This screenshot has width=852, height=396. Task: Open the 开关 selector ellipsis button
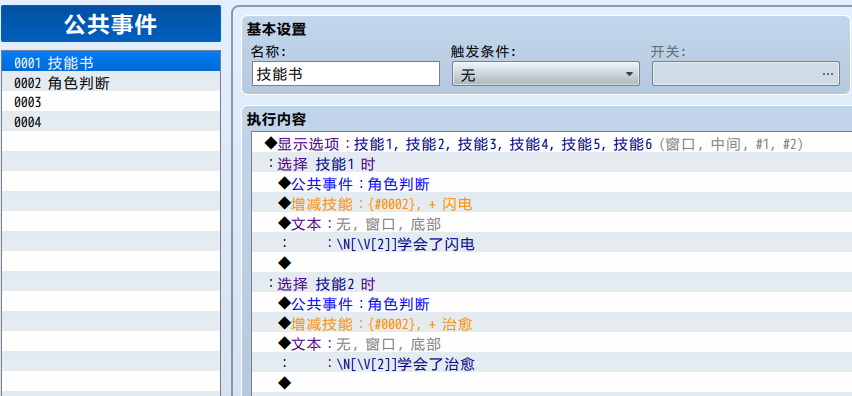pyautogui.click(x=827, y=74)
